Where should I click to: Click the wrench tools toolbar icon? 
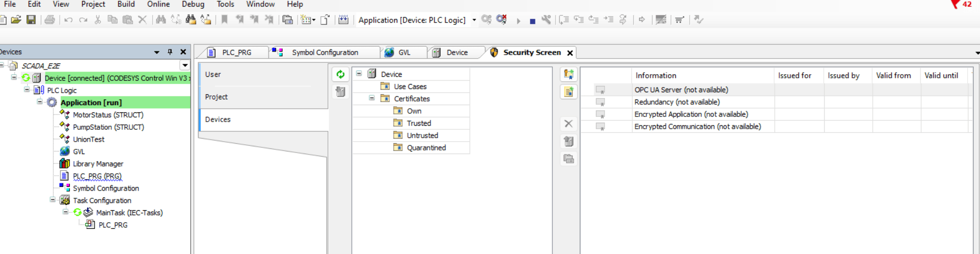546,20
